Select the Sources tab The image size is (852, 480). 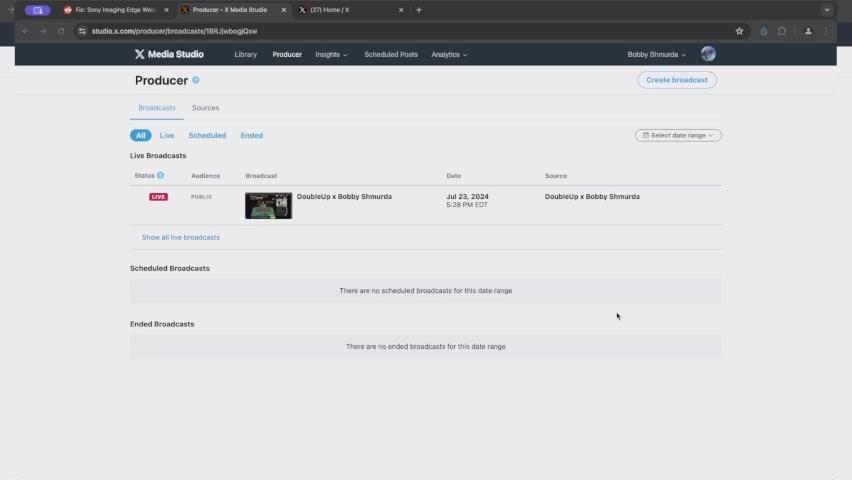click(205, 108)
